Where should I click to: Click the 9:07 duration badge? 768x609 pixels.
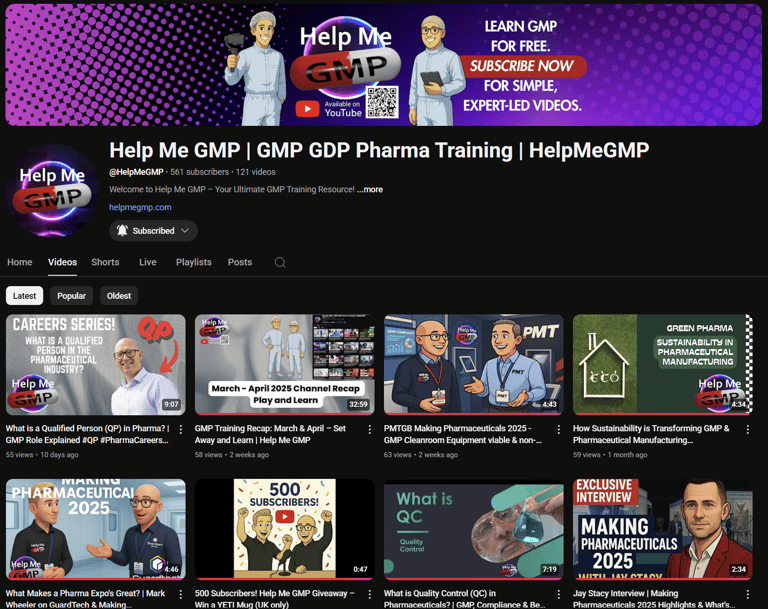point(171,404)
